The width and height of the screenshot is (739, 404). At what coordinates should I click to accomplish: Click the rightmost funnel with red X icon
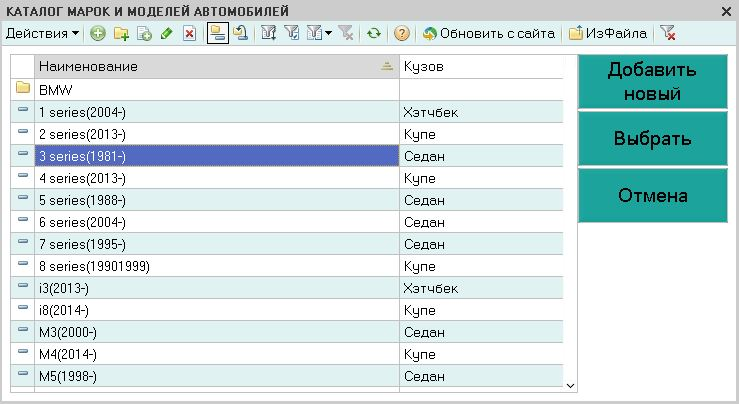click(x=668, y=33)
